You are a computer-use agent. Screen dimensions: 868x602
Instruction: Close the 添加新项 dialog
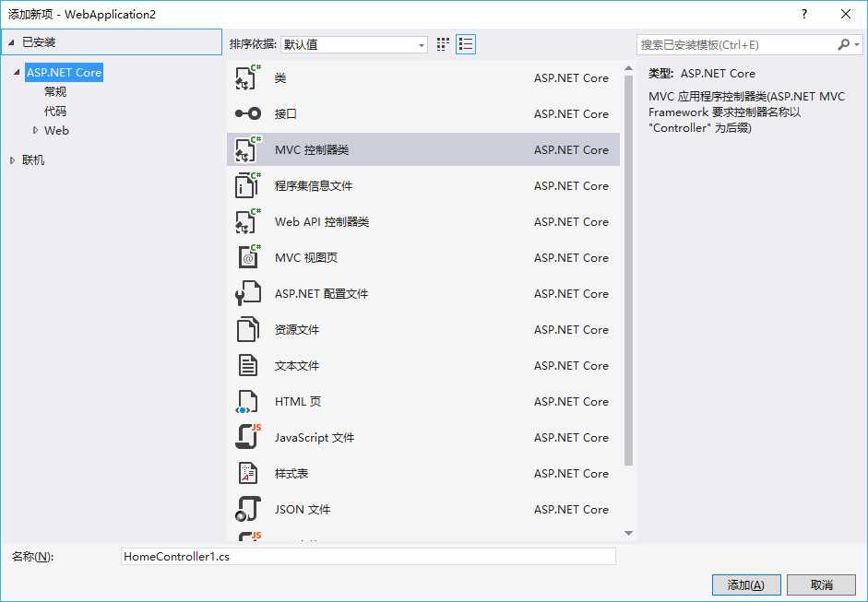pyautogui.click(x=845, y=15)
